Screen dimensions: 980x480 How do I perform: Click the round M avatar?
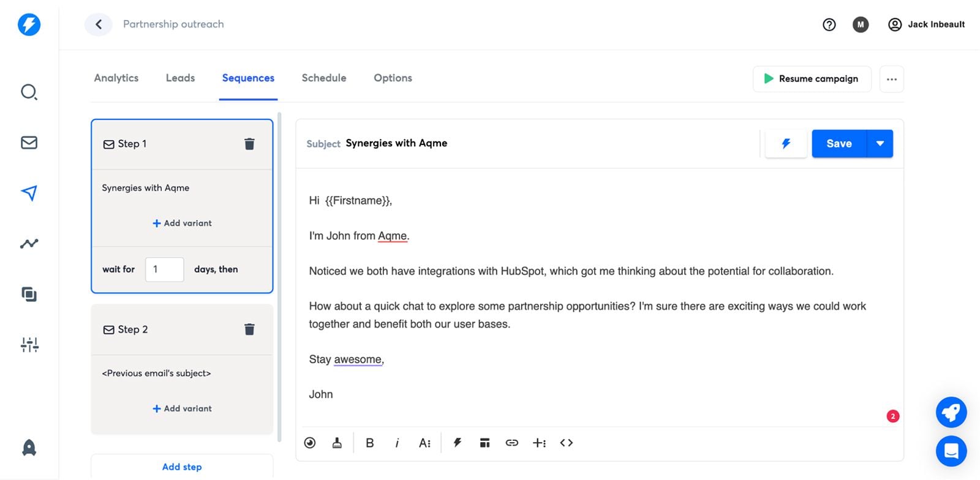click(x=861, y=24)
